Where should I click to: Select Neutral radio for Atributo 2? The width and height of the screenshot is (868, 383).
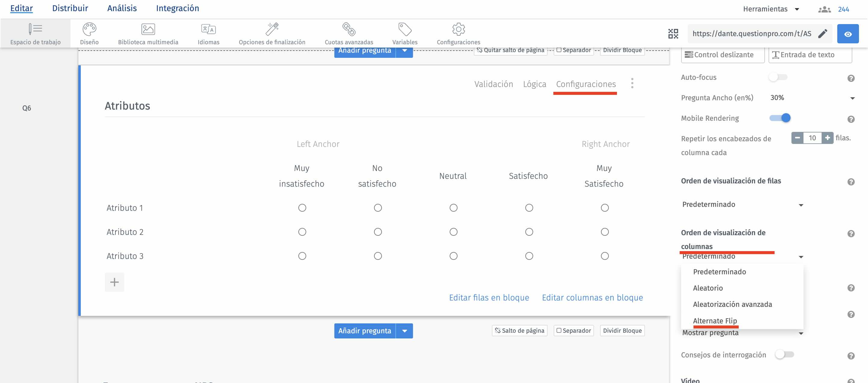[453, 232]
